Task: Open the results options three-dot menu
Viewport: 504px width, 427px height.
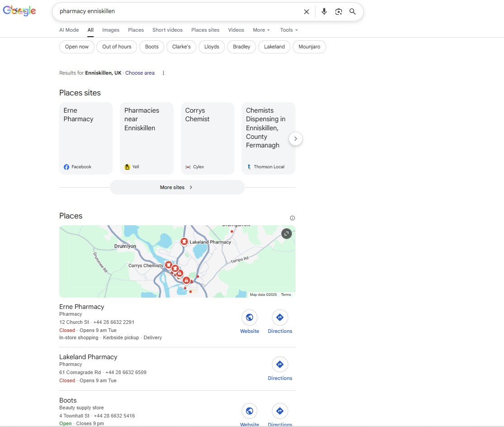Action: 163,73
